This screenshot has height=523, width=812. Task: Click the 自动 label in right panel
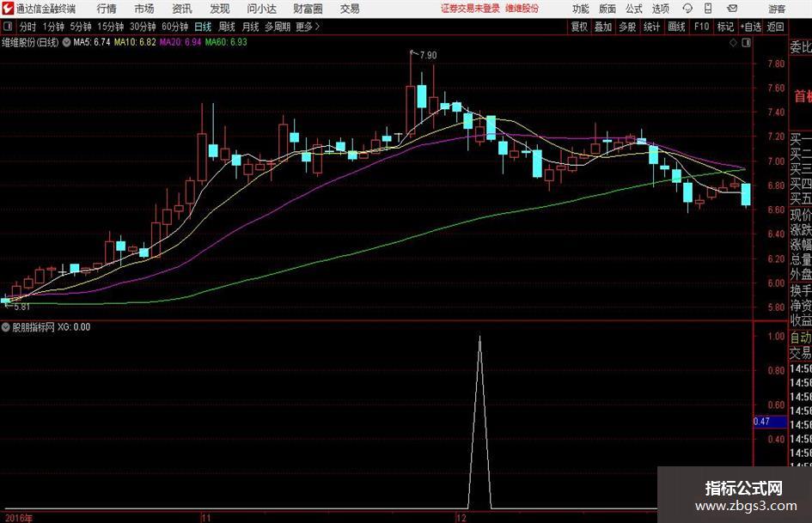point(801,338)
